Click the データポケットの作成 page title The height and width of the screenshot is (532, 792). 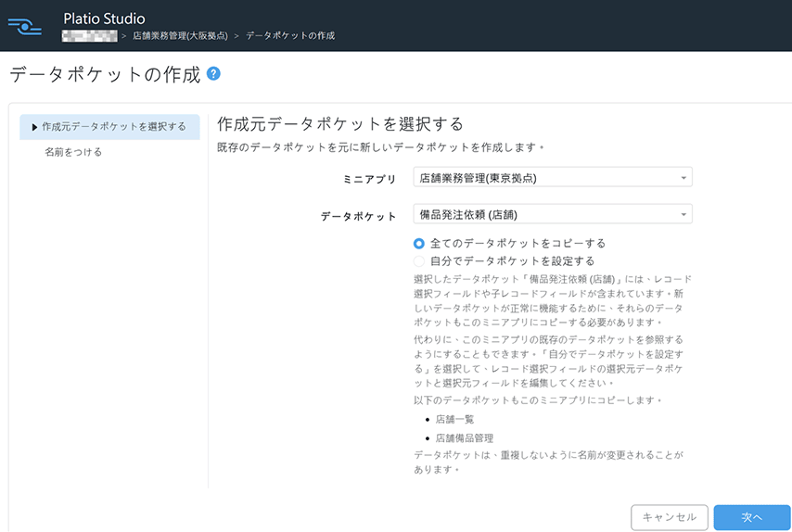[105, 74]
